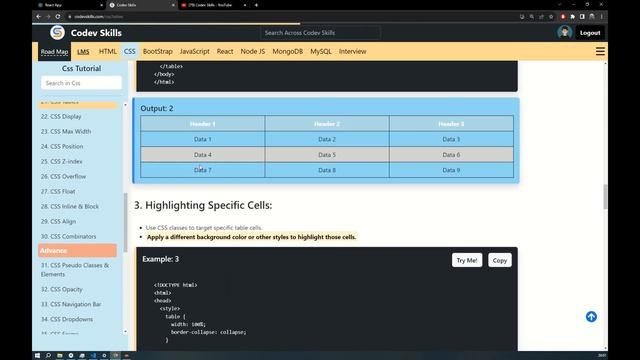This screenshot has width=640, height=360.
Task: Open VS Code from the taskbar
Action: 93,356
